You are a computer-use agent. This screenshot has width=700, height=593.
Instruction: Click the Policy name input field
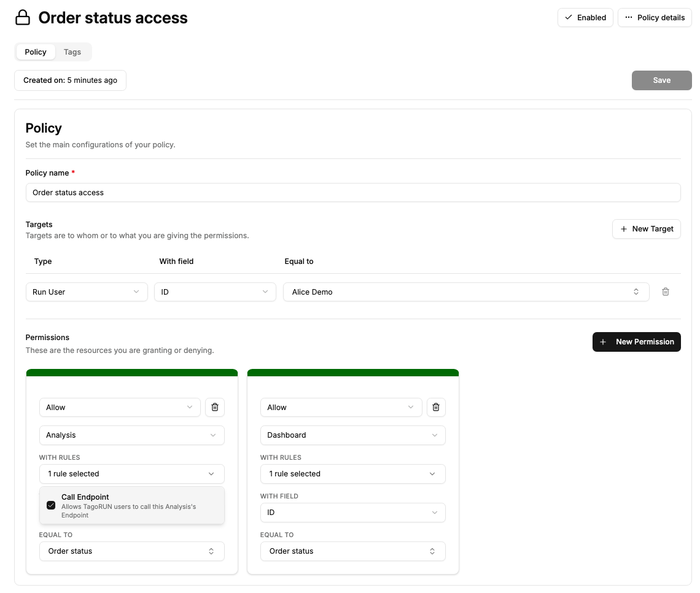click(x=352, y=193)
